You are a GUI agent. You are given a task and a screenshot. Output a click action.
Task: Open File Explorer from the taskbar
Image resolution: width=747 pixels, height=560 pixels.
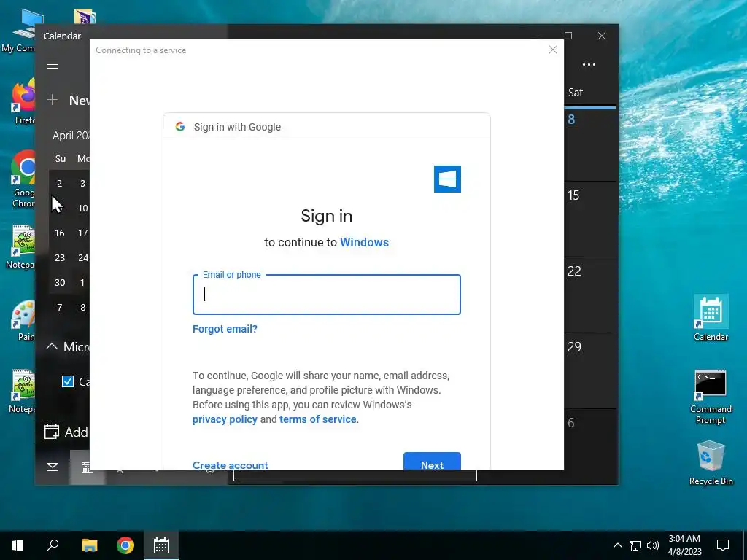pyautogui.click(x=89, y=545)
